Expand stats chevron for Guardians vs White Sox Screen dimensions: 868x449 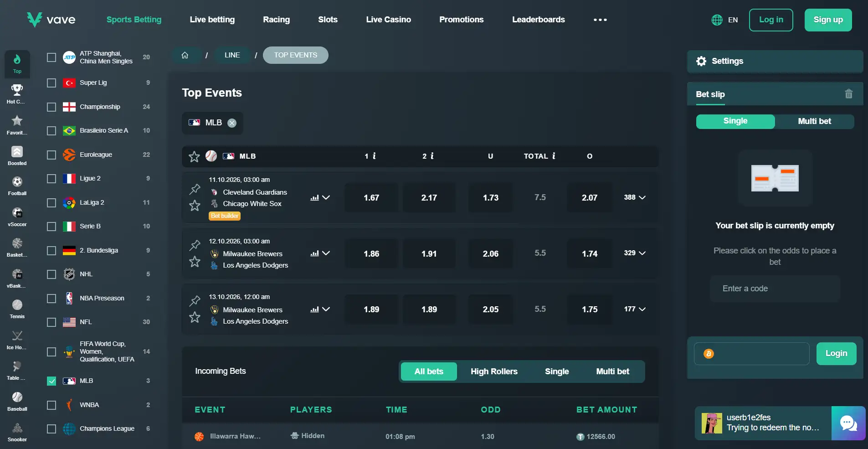pyautogui.click(x=326, y=197)
